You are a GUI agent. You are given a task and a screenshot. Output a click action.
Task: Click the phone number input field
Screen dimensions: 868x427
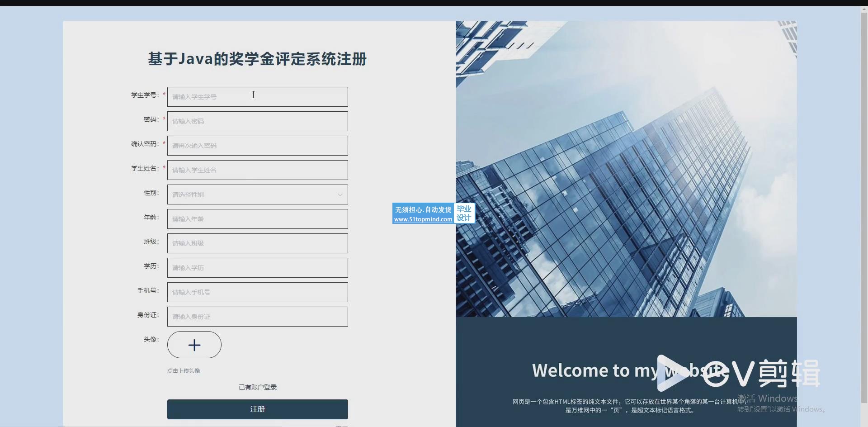pos(258,292)
